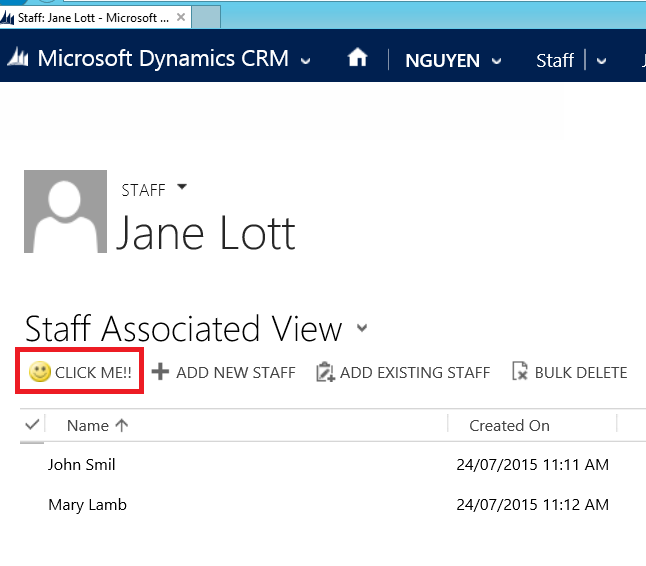
Task: Click the Add Existing Staff clipboard icon
Action: (x=324, y=373)
